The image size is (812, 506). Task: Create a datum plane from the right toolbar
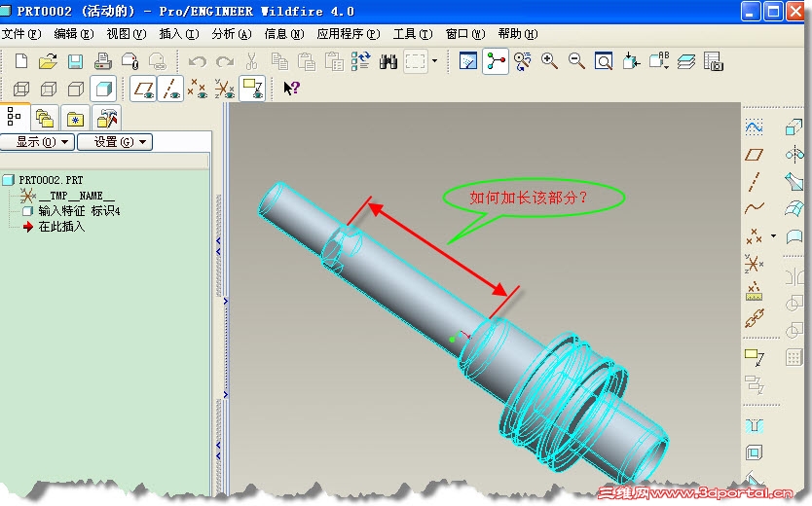coord(754,155)
